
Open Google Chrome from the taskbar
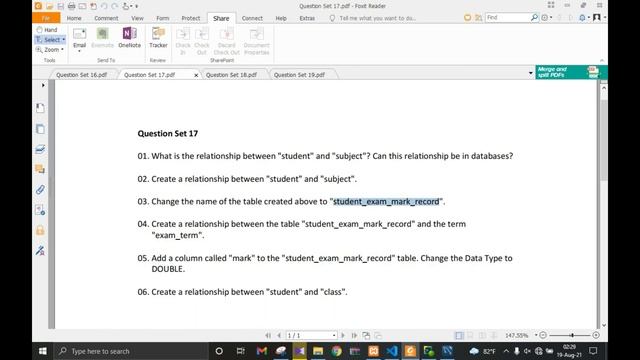pyautogui.click(x=336, y=351)
